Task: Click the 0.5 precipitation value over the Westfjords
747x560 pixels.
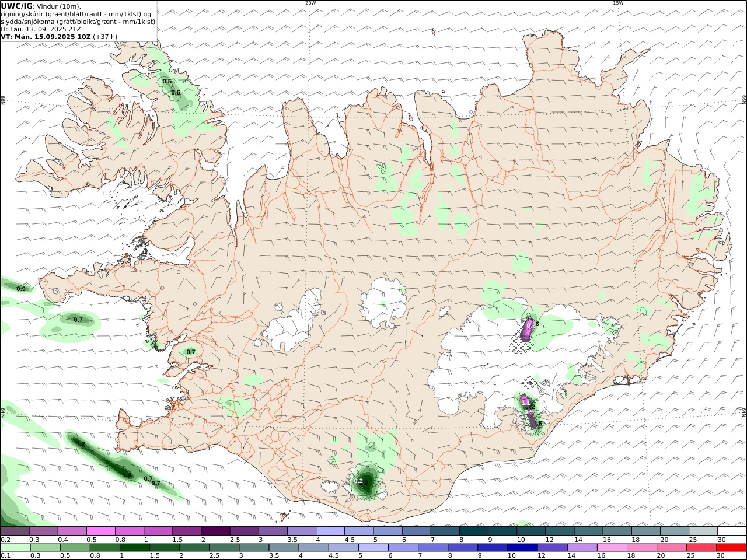Action: pos(167,81)
